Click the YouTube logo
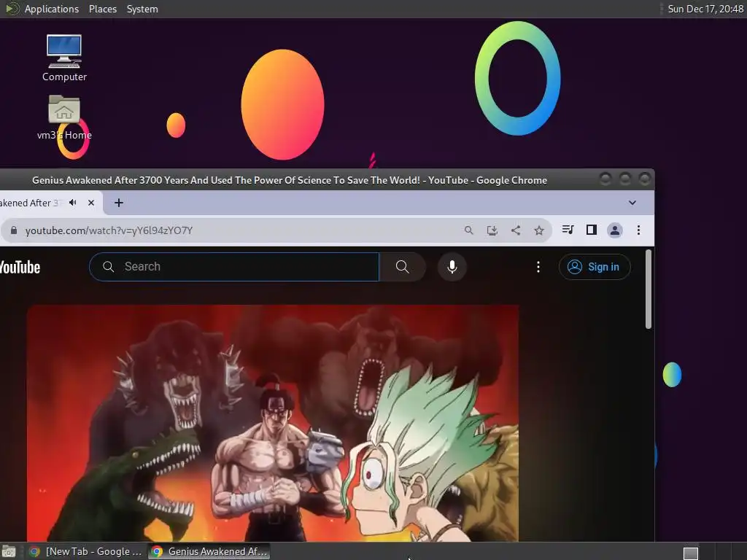747x560 pixels. [20, 267]
